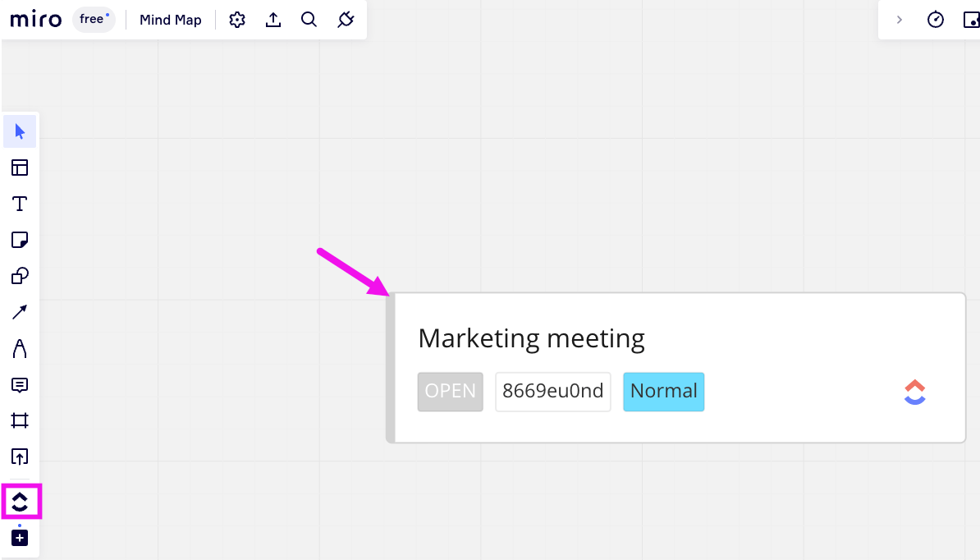Open the Comment tool
The image size is (980, 560).
tap(20, 385)
